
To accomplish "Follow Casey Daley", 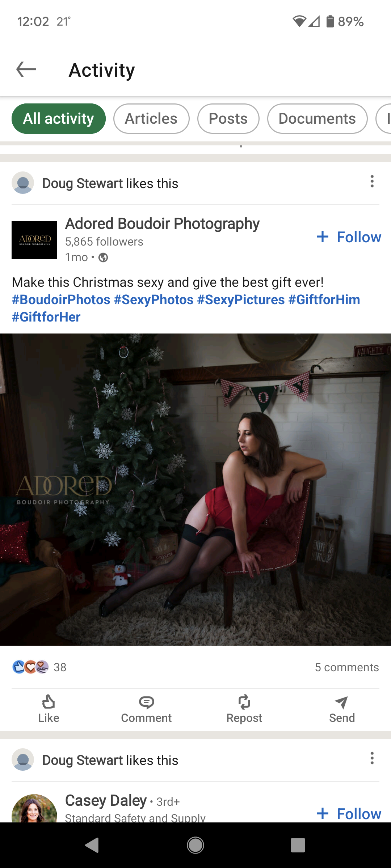I will (x=349, y=814).
